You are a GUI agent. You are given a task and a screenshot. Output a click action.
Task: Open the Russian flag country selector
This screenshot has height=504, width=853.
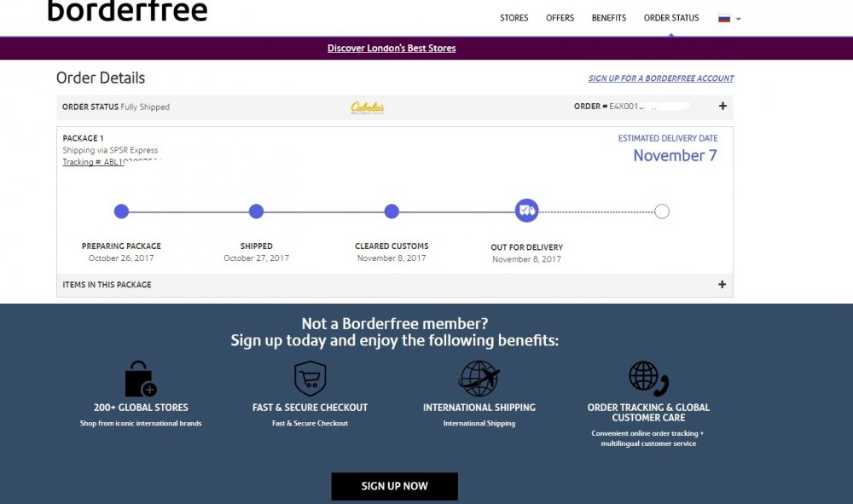(x=729, y=18)
